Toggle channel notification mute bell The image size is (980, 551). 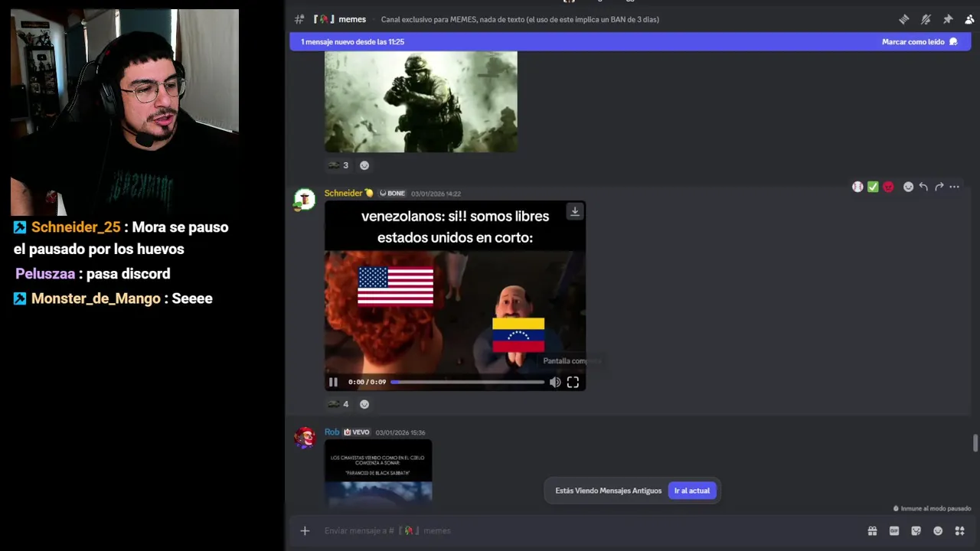click(926, 19)
